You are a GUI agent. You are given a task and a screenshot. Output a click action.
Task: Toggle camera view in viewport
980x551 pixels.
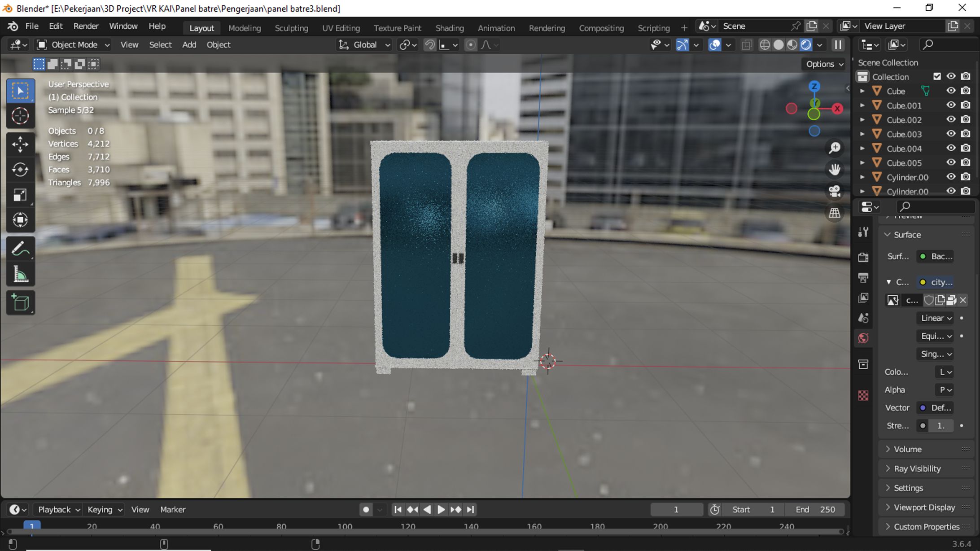click(x=834, y=191)
